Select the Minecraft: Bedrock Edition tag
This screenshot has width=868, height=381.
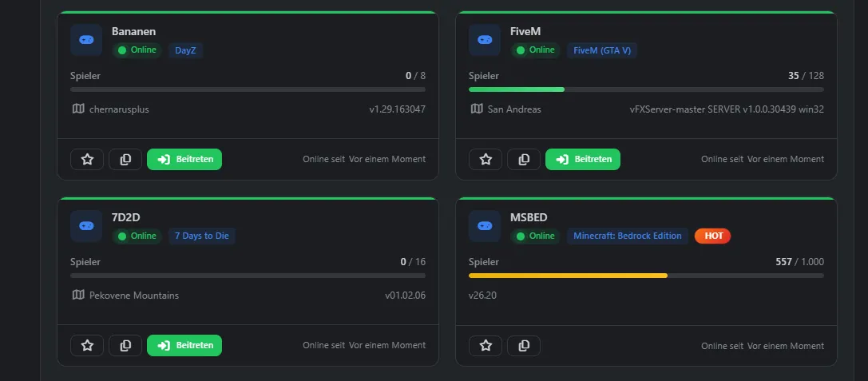point(627,236)
